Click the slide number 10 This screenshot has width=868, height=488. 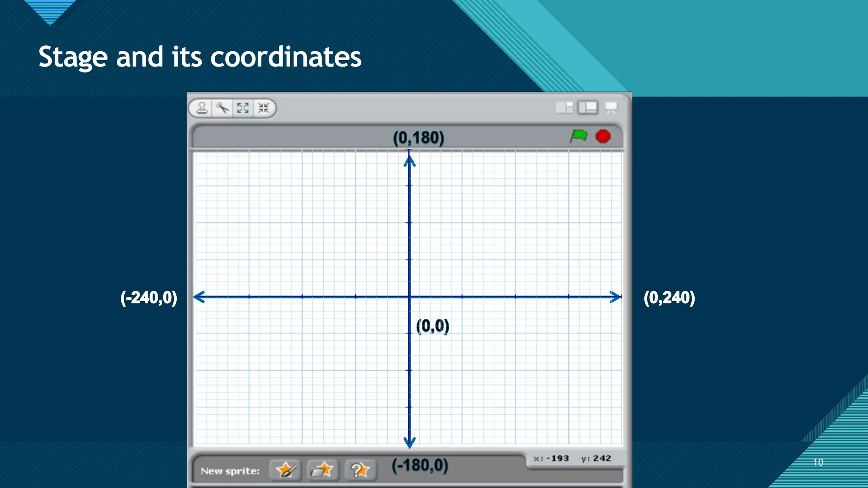coord(818,462)
